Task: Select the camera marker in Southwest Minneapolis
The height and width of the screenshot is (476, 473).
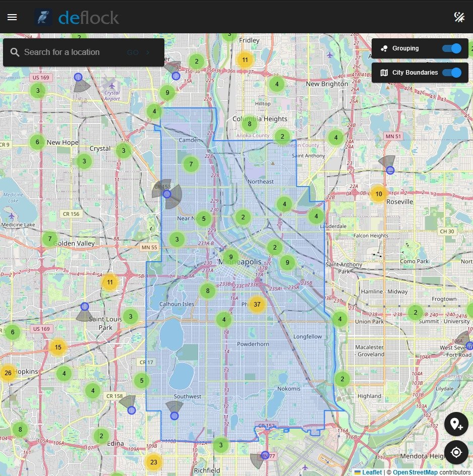Action: pyautogui.click(x=174, y=415)
